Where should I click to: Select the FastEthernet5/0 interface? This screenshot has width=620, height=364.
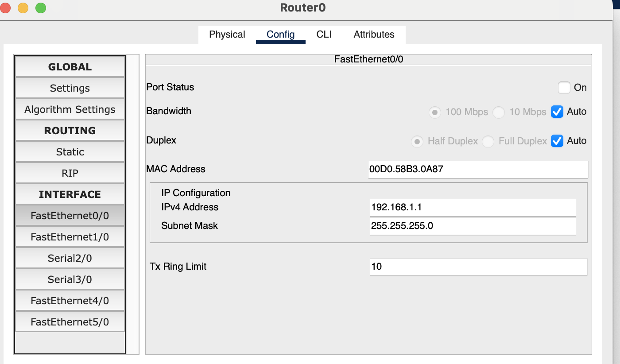coord(70,322)
